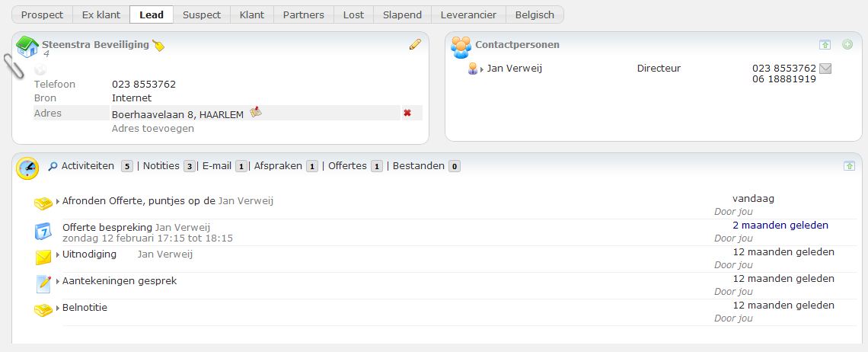This screenshot has width=868, height=352.
Task: Expand the Afronden Offerte activity row
Action: [58, 202]
